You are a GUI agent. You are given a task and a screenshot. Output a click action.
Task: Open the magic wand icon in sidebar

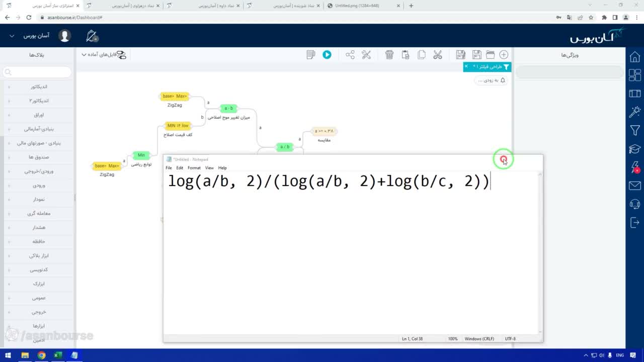635,112
